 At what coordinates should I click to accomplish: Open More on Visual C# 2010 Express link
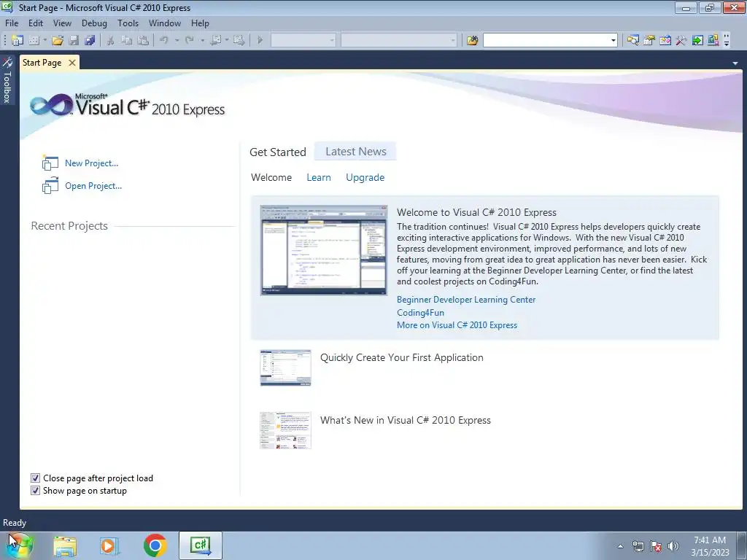pyautogui.click(x=457, y=324)
